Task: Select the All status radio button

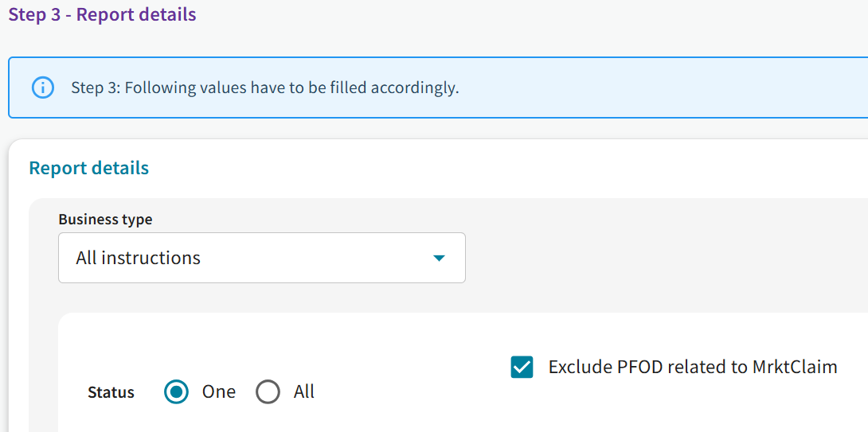Action: pyautogui.click(x=268, y=391)
